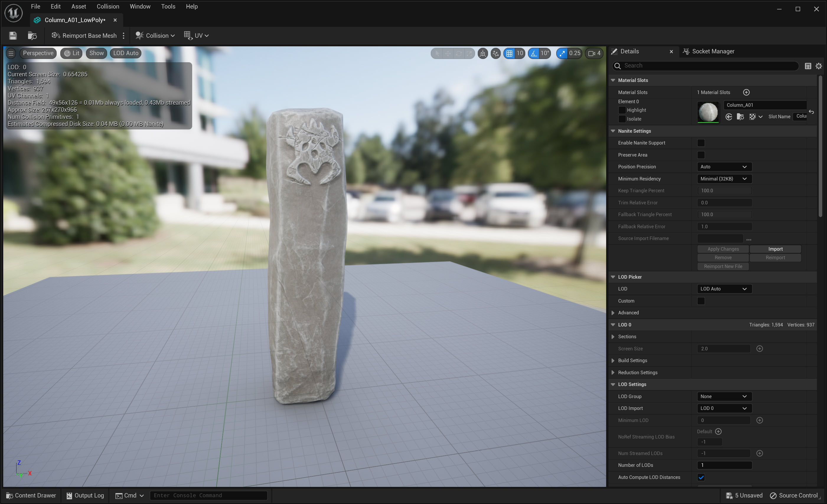
Task: Open the LOD Group dropdown
Action: [x=724, y=396]
